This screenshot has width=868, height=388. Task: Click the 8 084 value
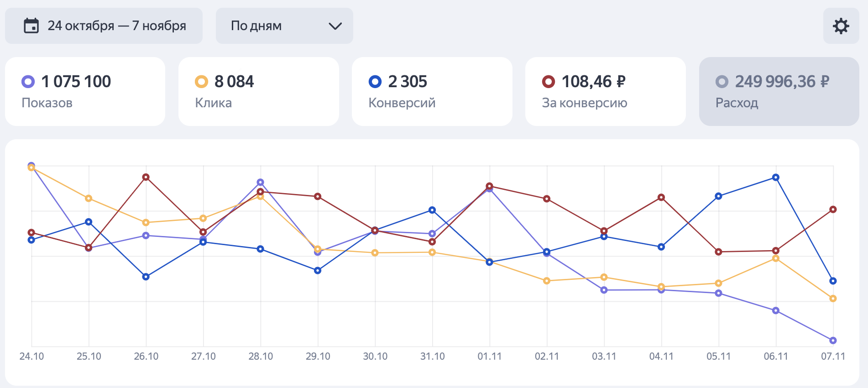click(x=234, y=82)
